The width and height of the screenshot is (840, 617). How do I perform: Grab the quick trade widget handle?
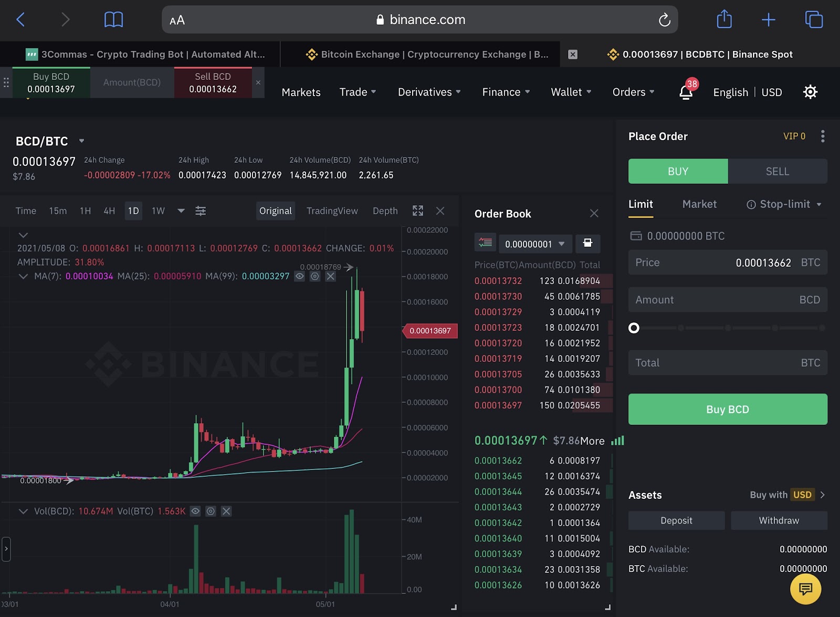[6, 82]
